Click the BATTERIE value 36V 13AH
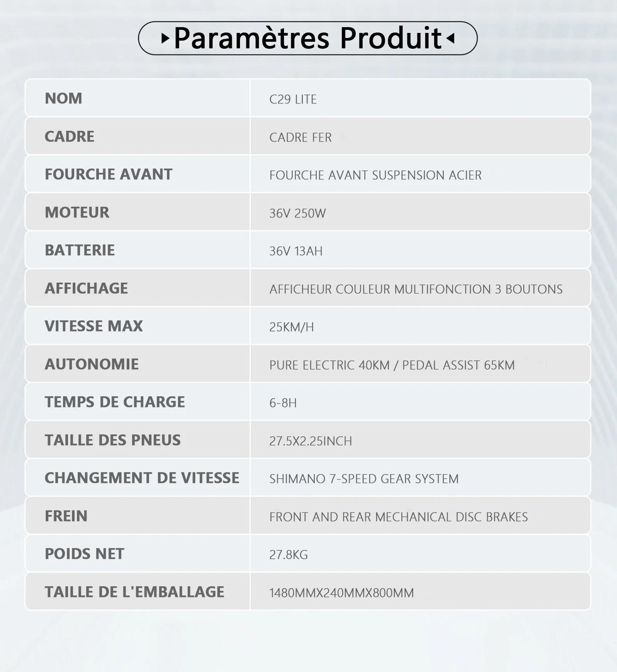617x672 pixels. (x=296, y=251)
